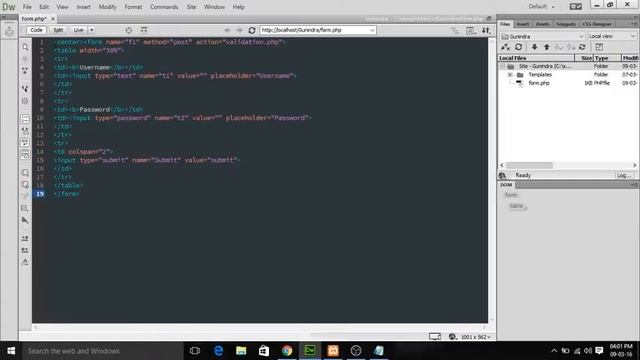Open the Modify menu
Viewport: 640px width, 360px height.
[x=107, y=7]
